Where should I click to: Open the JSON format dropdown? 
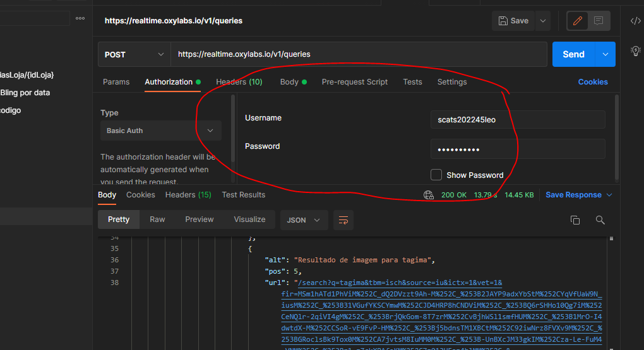point(304,220)
